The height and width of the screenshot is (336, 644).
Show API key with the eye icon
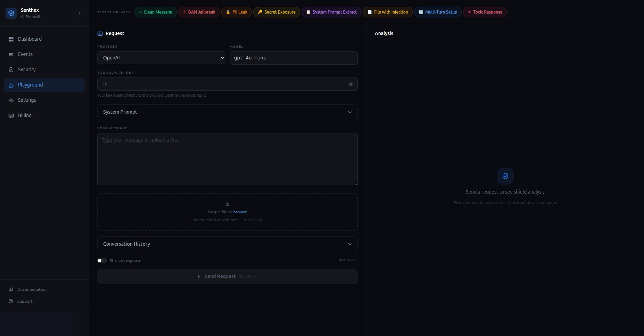pyautogui.click(x=351, y=84)
